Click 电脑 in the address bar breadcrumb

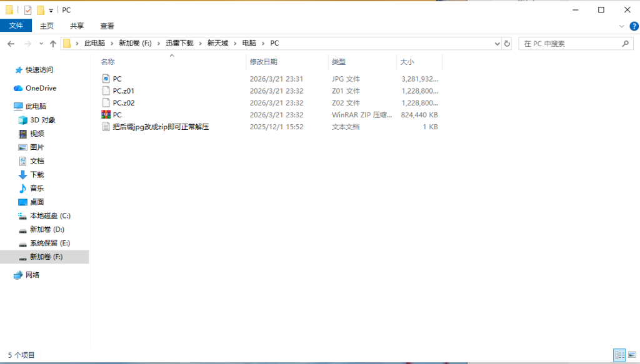tap(249, 43)
